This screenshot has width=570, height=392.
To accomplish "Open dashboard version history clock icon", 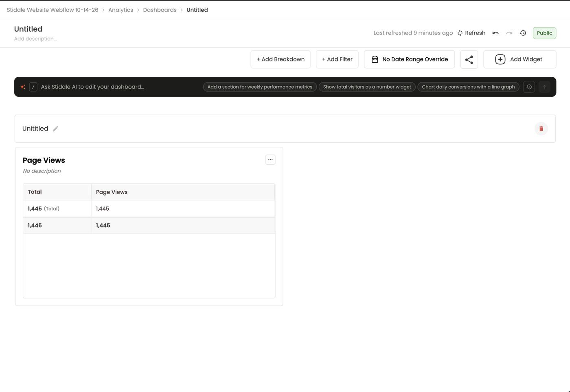I will point(523,33).
